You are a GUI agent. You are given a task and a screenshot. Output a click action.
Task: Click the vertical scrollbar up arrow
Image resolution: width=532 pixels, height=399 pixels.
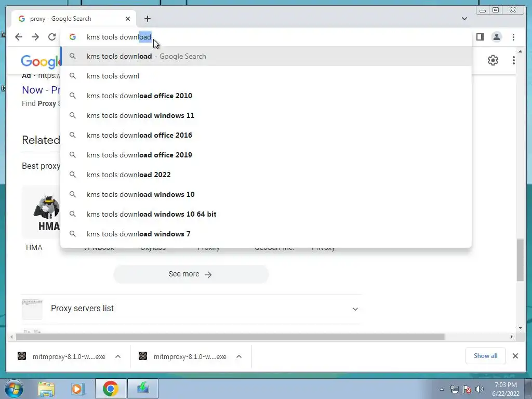pyautogui.click(x=520, y=51)
